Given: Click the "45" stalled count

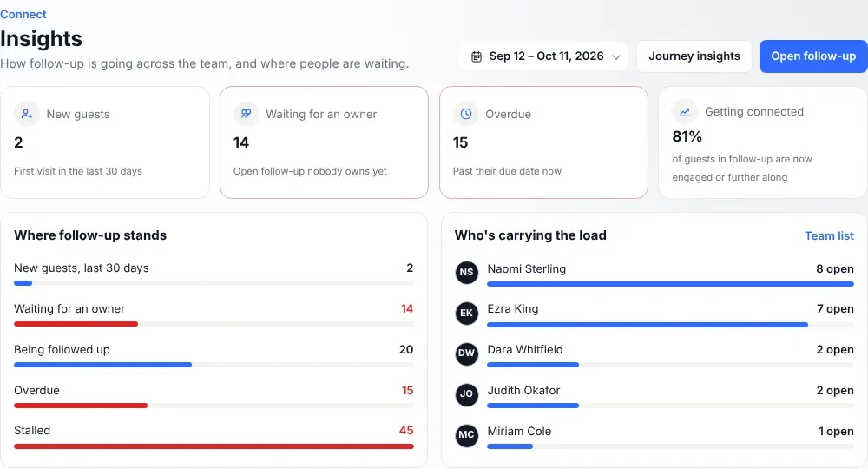Looking at the screenshot, I should (x=406, y=430).
